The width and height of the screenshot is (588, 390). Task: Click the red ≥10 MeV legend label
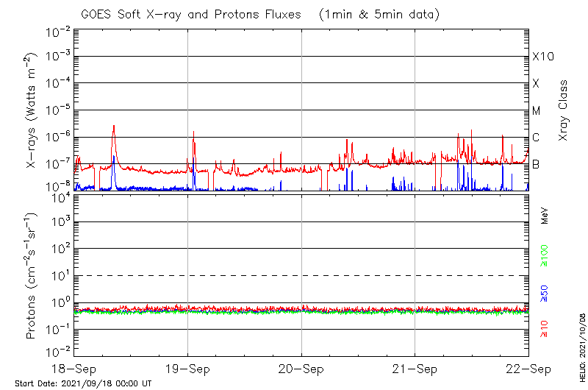(x=545, y=329)
